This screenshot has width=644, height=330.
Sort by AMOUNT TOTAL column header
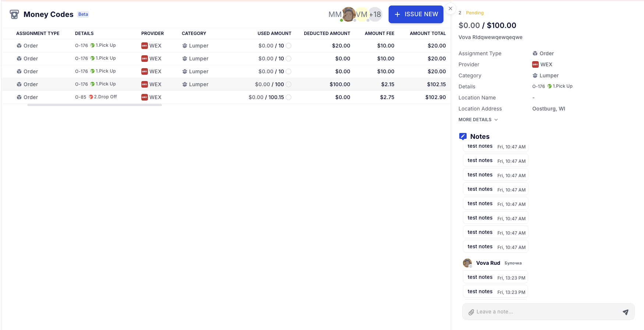(x=428, y=34)
